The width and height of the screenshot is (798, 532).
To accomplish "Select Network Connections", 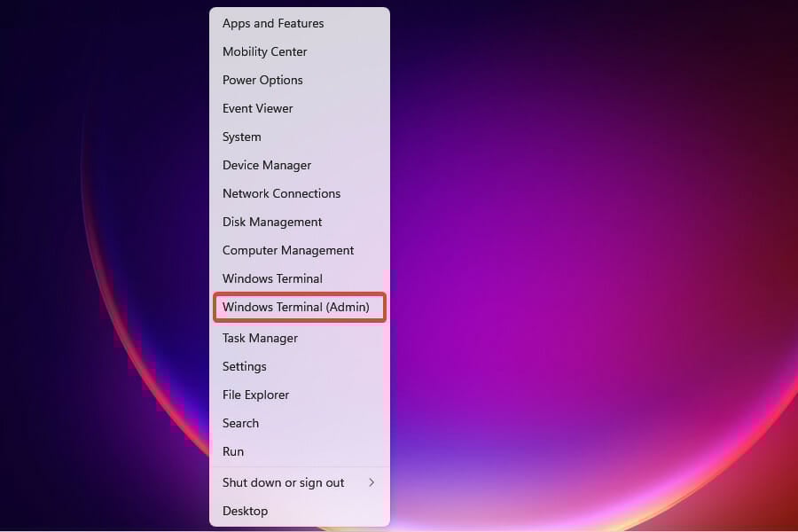I will (x=300, y=193).
